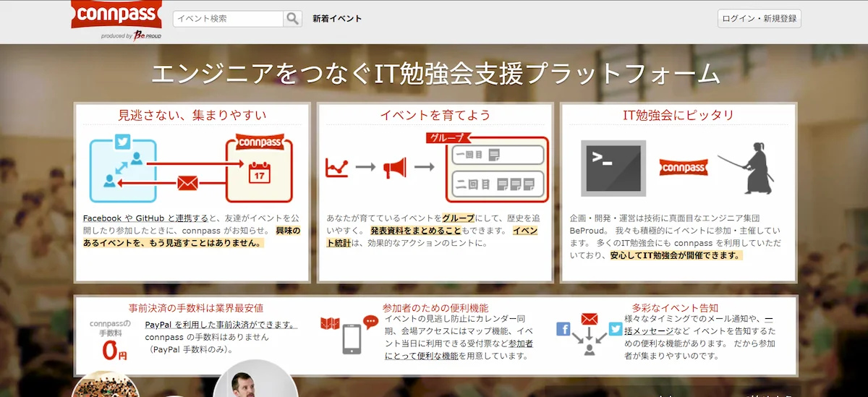Click the 0円 fee amount
The image size is (868, 397).
point(115,351)
